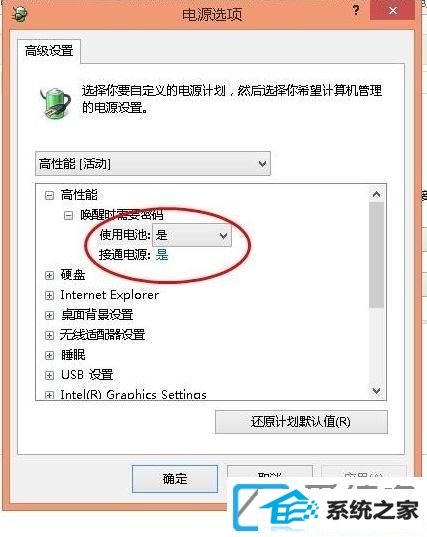Screen dimensions: 427x537
Task: Expand the USB 设置 node
Action: click(x=49, y=375)
